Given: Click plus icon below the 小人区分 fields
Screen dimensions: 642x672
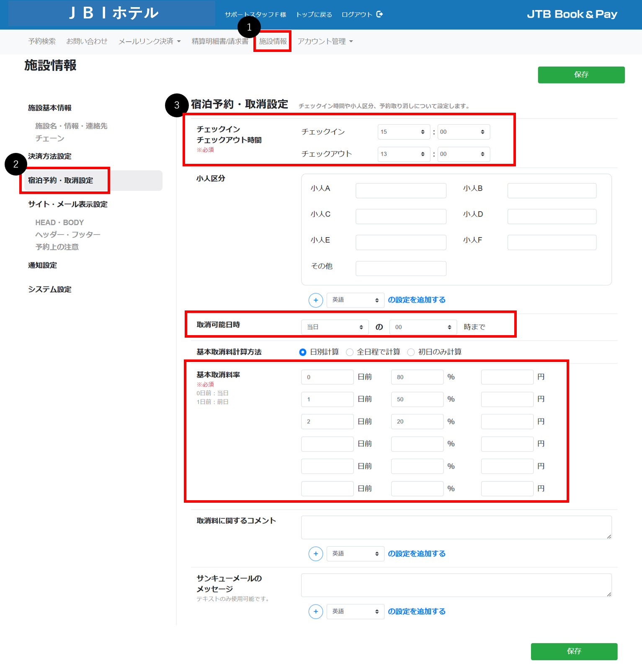Looking at the screenshot, I should tap(316, 300).
